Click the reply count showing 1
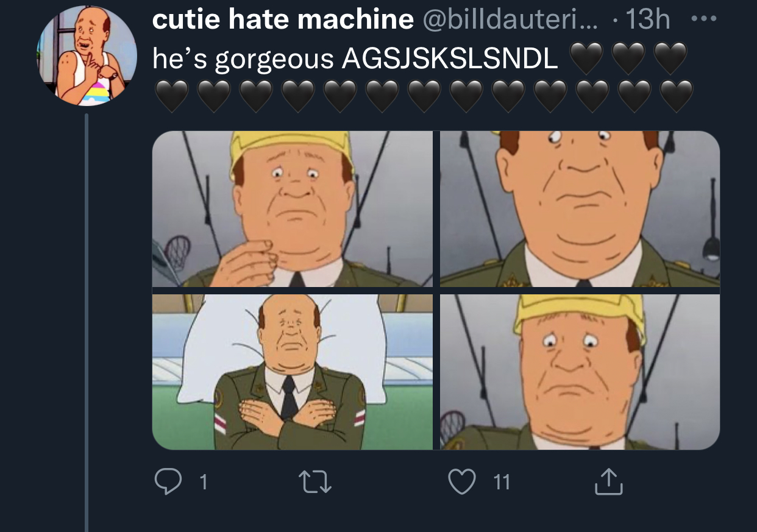The width and height of the screenshot is (757, 532). (203, 483)
